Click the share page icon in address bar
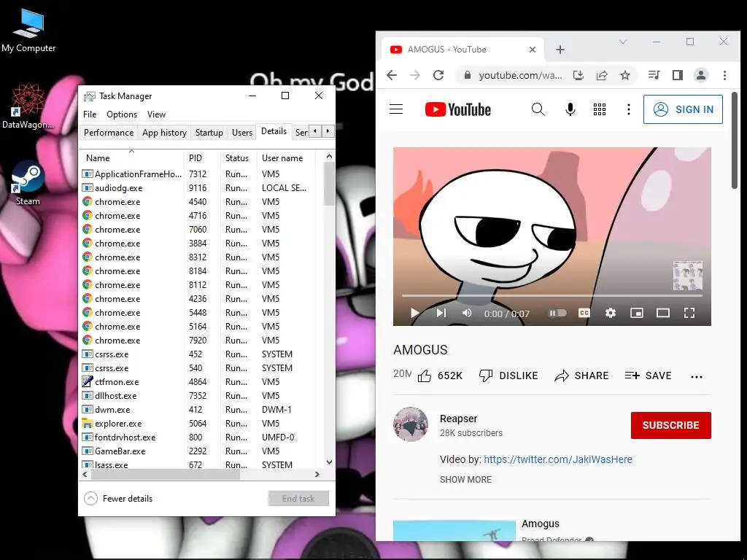 (x=602, y=75)
